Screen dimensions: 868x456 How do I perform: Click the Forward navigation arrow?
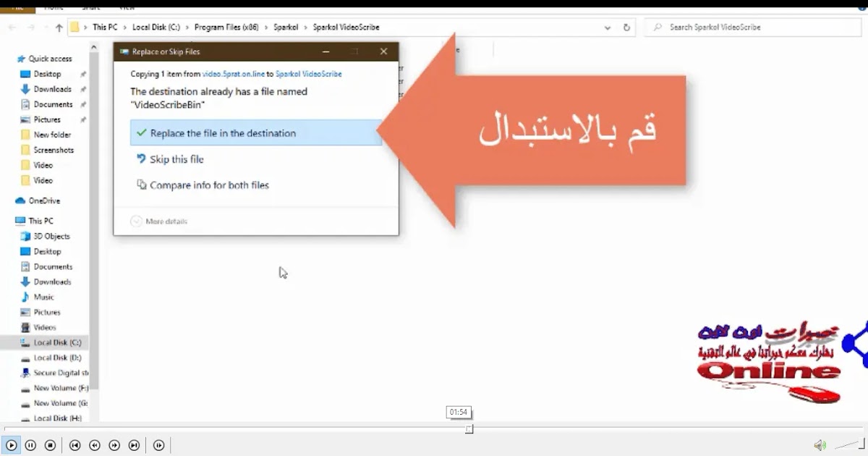click(x=30, y=28)
